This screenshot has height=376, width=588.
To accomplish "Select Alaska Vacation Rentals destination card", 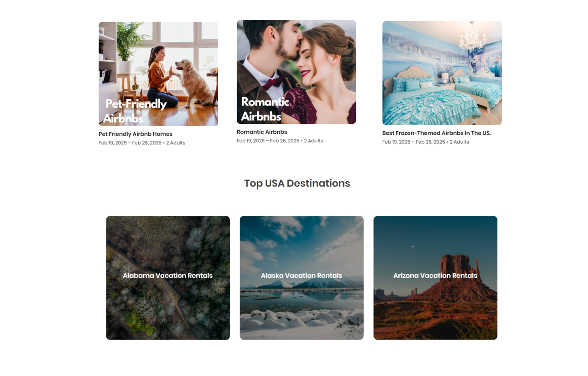I will tap(302, 278).
